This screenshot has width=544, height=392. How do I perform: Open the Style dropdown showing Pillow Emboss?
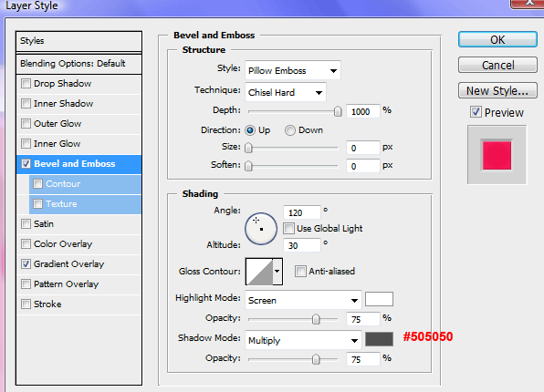pyautogui.click(x=293, y=70)
